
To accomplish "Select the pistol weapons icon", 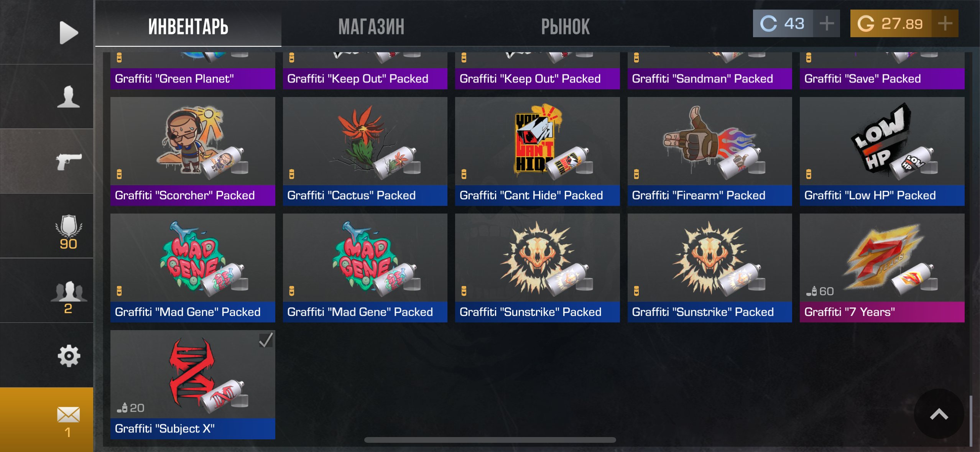I will click(69, 161).
